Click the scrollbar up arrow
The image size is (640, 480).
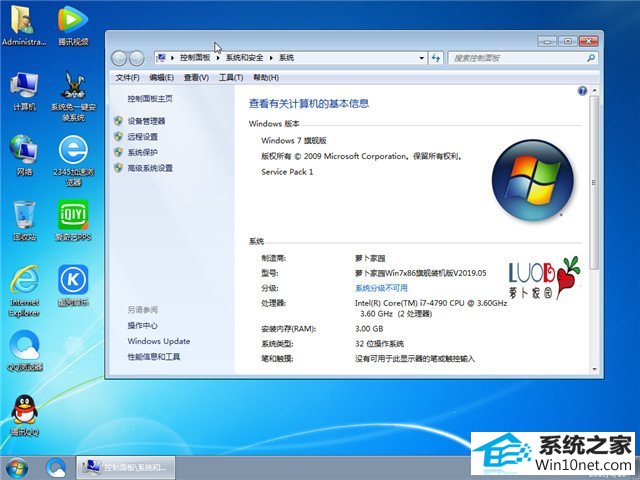(x=594, y=90)
